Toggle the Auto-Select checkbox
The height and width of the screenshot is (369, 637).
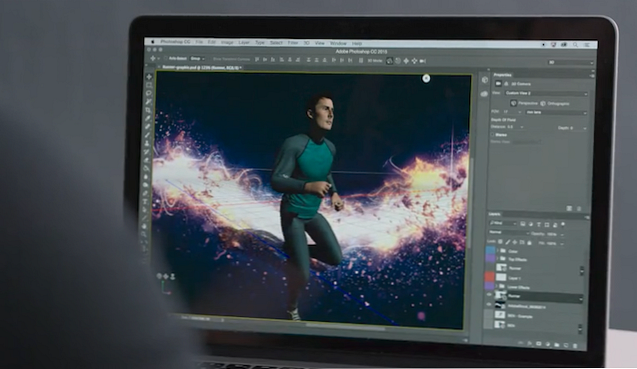coord(165,59)
